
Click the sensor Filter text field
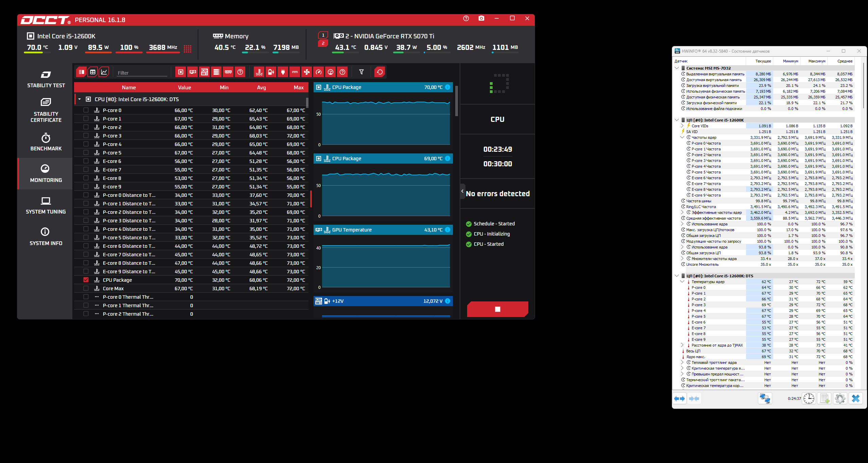(x=142, y=73)
